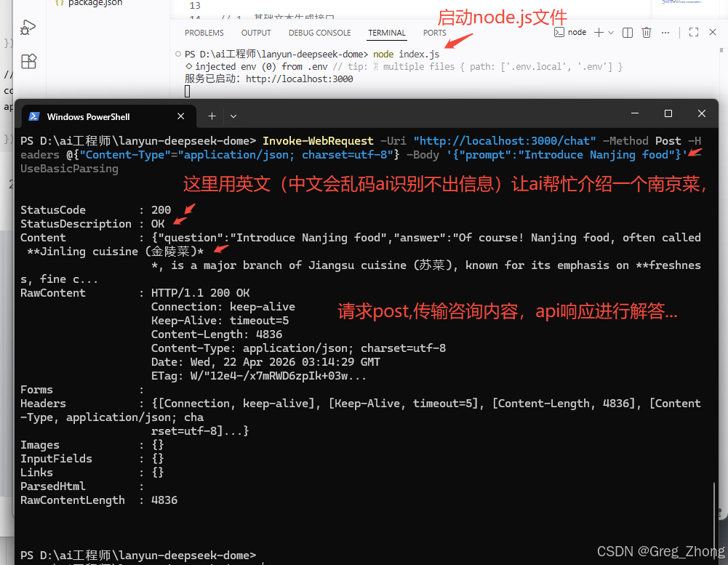
Task: Click the "http://localhost:3000/chat" URL in PowerShell command
Action: 505,140
